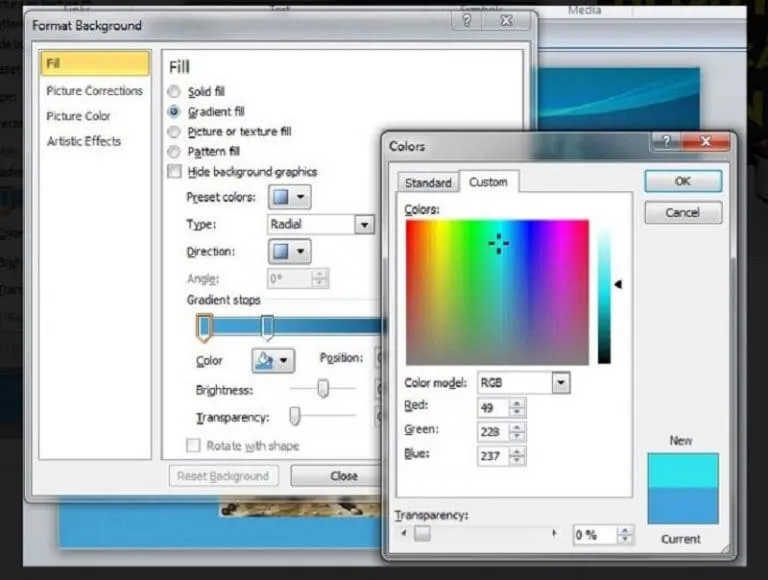Select the first gradient stop marker
Image resolution: width=768 pixels, height=580 pixels.
[205, 327]
